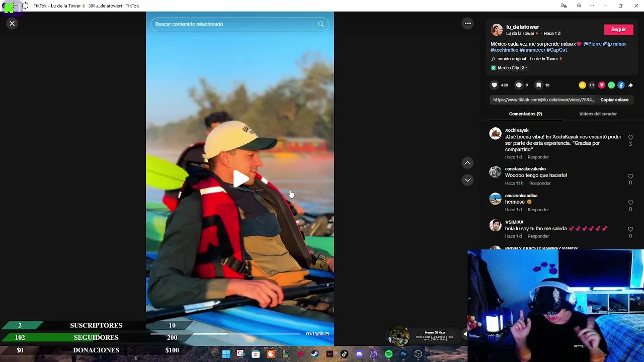Screen dimensions: 644x362
Task: Open Microsoft Store from taskbar
Action: 256,354
